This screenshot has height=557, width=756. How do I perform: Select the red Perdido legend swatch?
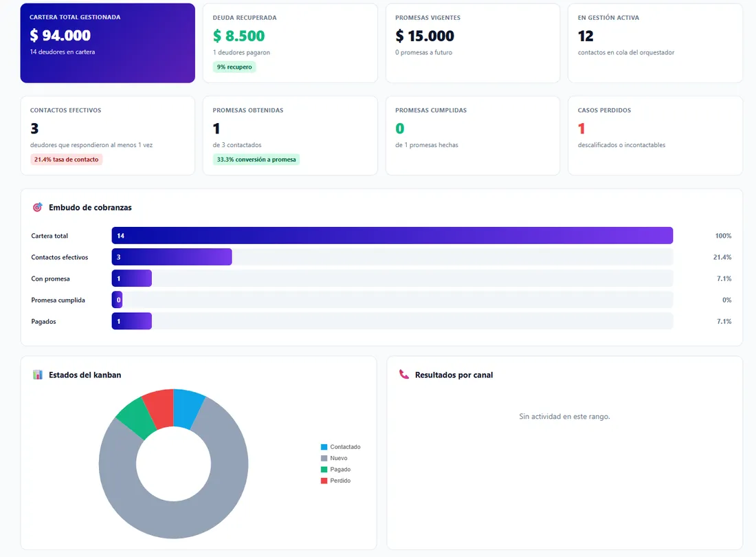pyautogui.click(x=324, y=481)
